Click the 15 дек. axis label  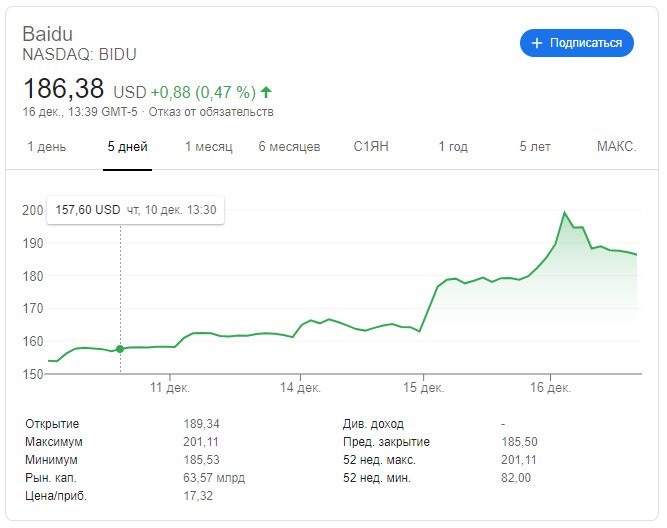(423, 388)
